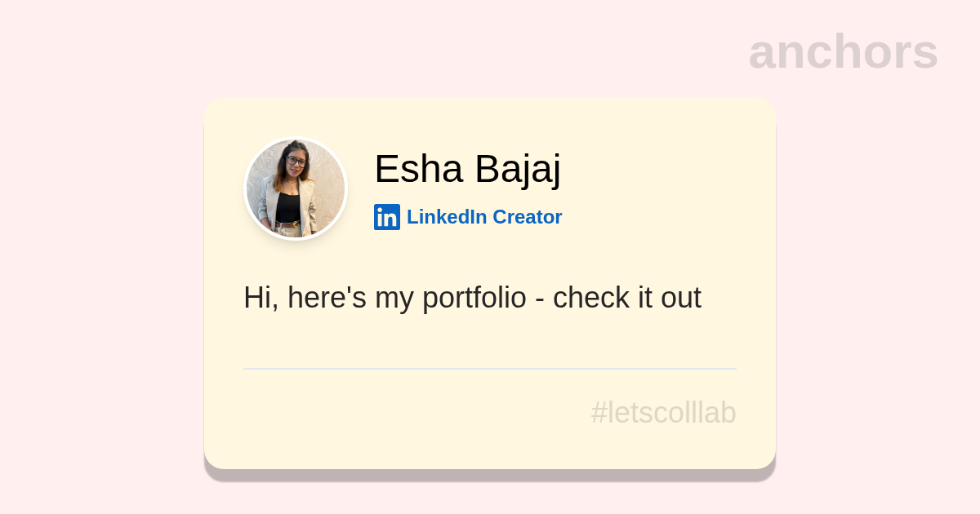This screenshot has height=514, width=980.
Task: Click the surname "Bajaj" in heading
Action: 517,169
